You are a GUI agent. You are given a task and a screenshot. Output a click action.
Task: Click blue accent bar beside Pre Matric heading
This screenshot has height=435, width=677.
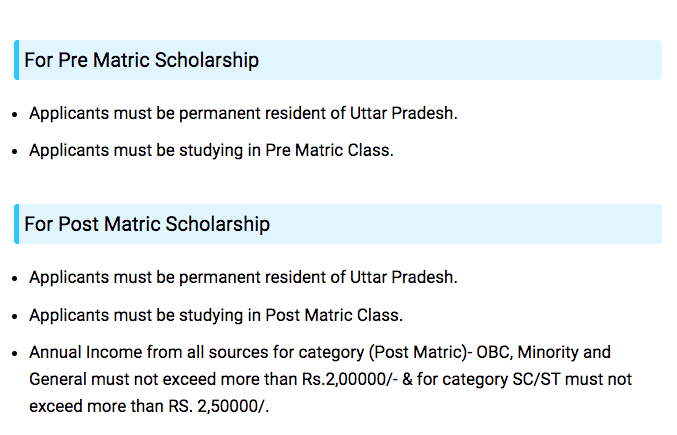tap(17, 60)
